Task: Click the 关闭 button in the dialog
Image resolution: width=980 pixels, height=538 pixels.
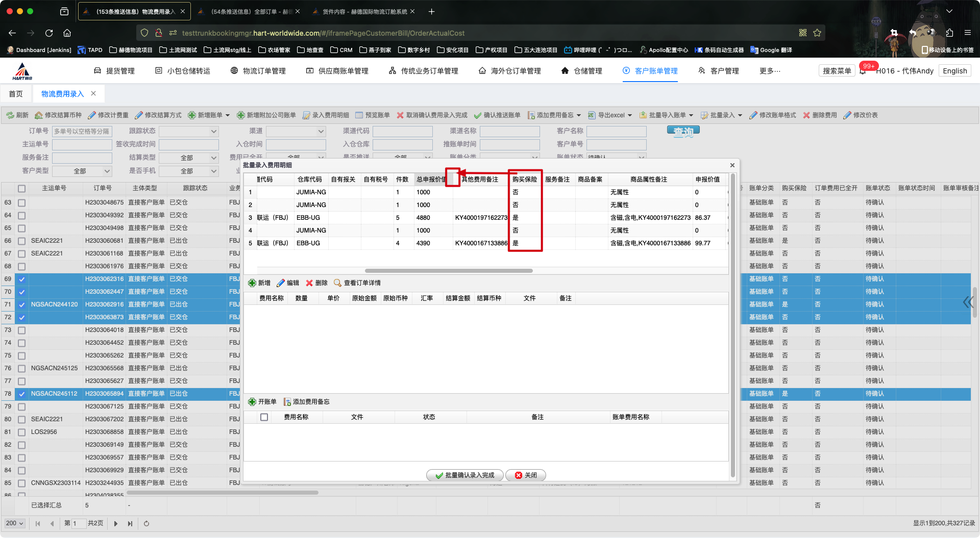Action: pyautogui.click(x=526, y=475)
